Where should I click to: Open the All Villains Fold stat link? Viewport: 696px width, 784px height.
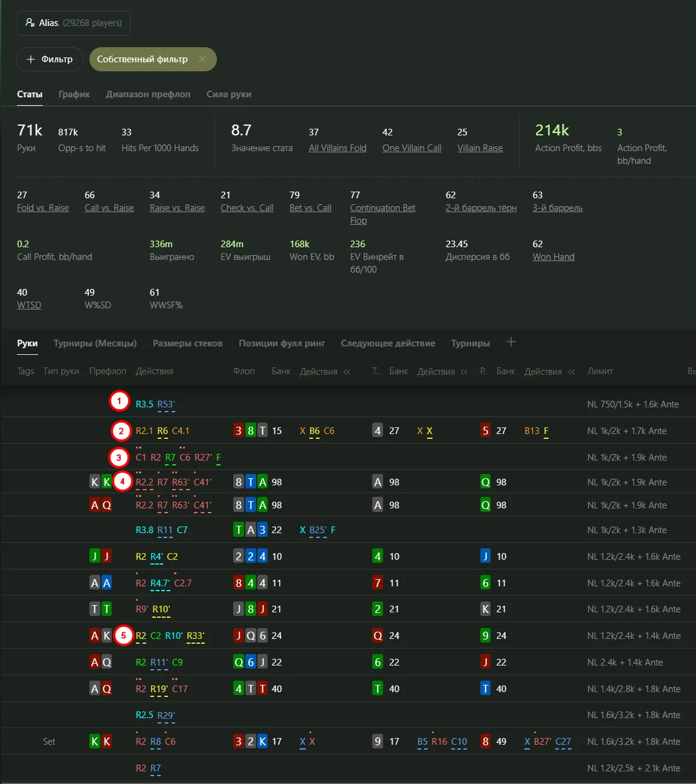tap(337, 148)
